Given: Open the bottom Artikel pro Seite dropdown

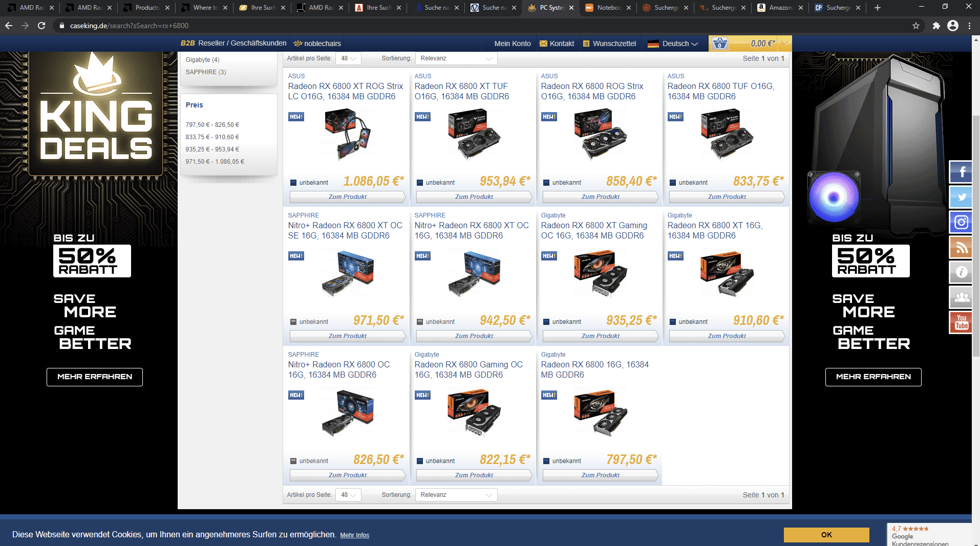Looking at the screenshot, I should point(348,495).
